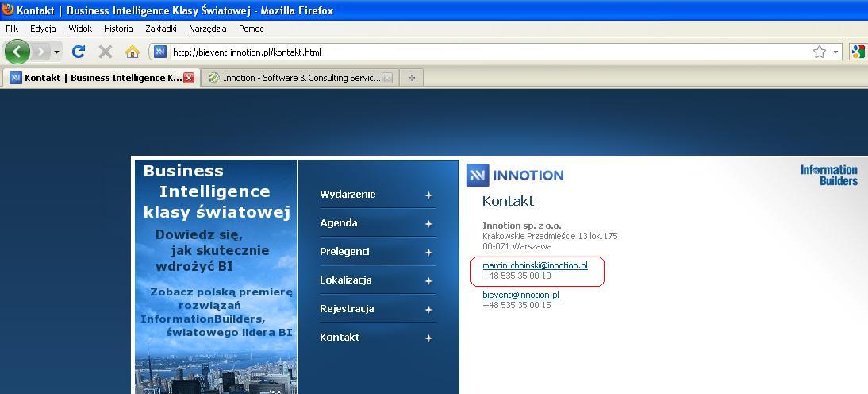Click the 00-071 Warszawa postal line
The width and height of the screenshot is (868, 394).
tap(517, 246)
